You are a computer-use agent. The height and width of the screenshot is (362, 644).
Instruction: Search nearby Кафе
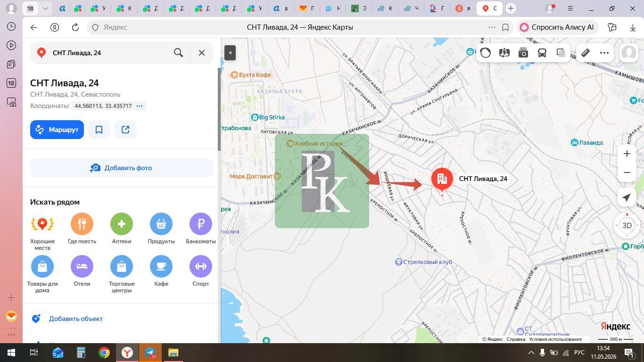[x=161, y=271]
